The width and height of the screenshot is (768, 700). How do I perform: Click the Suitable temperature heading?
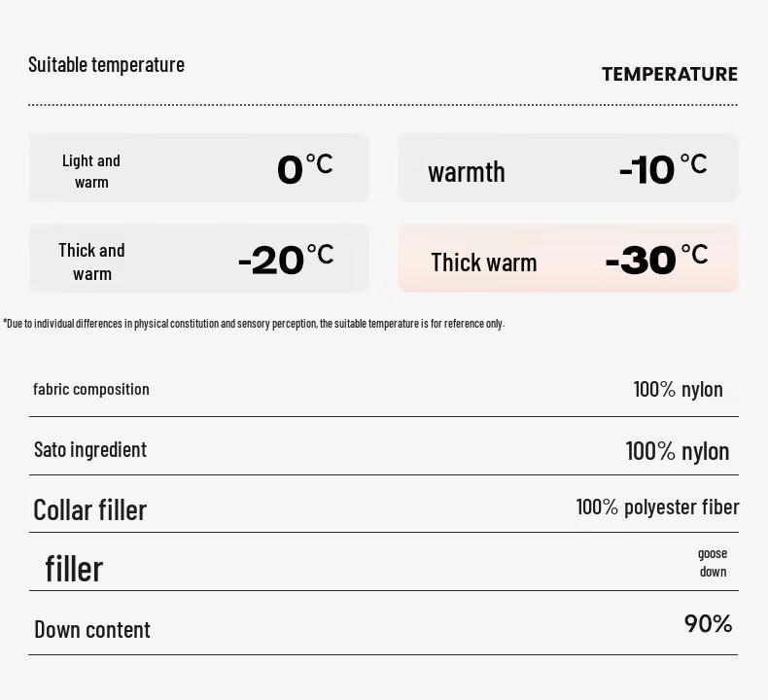point(106,64)
